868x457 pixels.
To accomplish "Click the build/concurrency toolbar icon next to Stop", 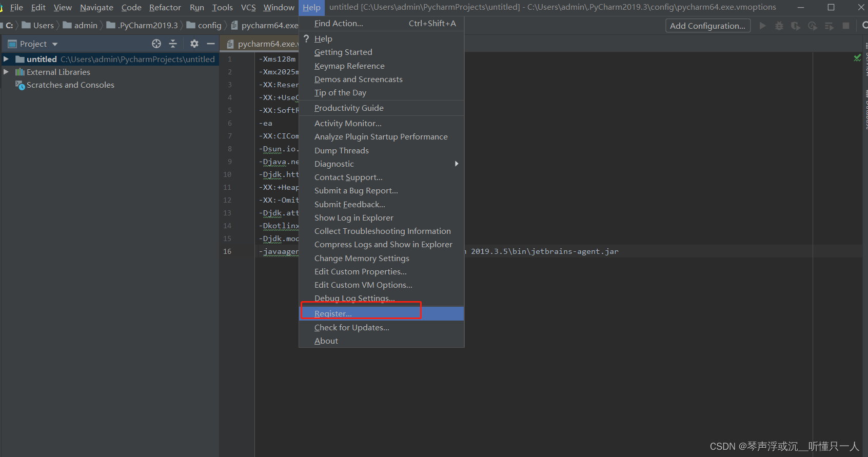I will (830, 26).
